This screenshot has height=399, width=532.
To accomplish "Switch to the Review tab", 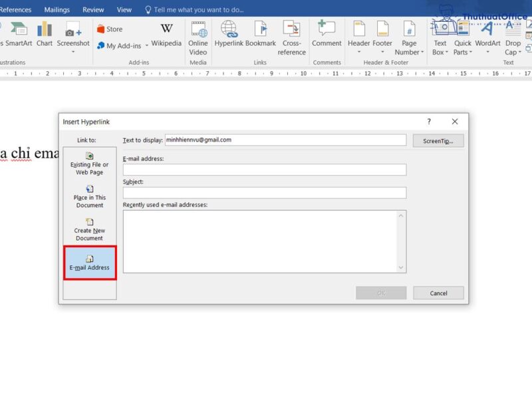I will pyautogui.click(x=93, y=9).
